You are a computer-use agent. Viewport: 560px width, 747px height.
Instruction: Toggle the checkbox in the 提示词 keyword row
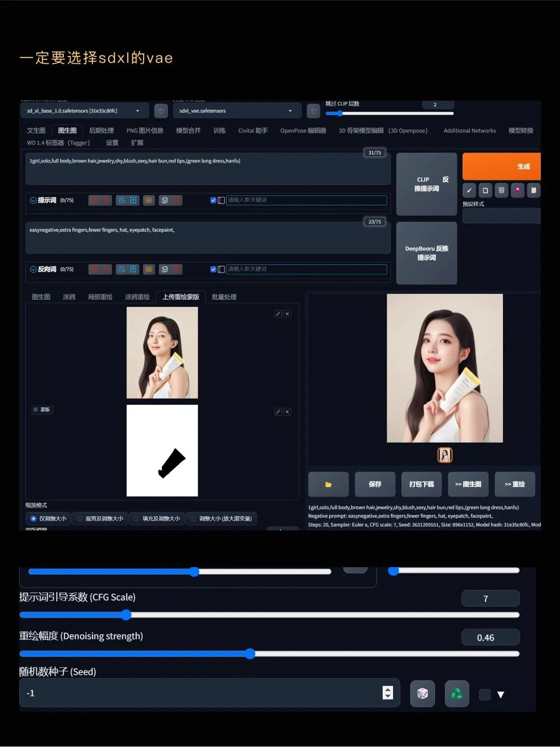coord(213,200)
